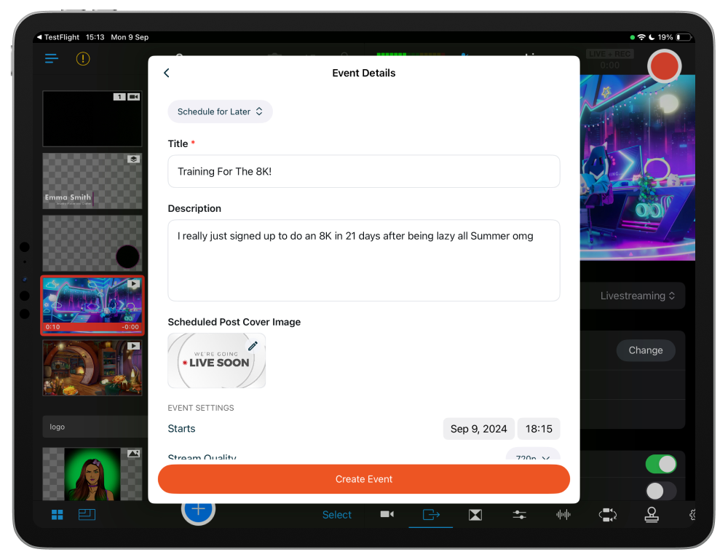
Task: Click the Title input field
Action: pyautogui.click(x=364, y=171)
